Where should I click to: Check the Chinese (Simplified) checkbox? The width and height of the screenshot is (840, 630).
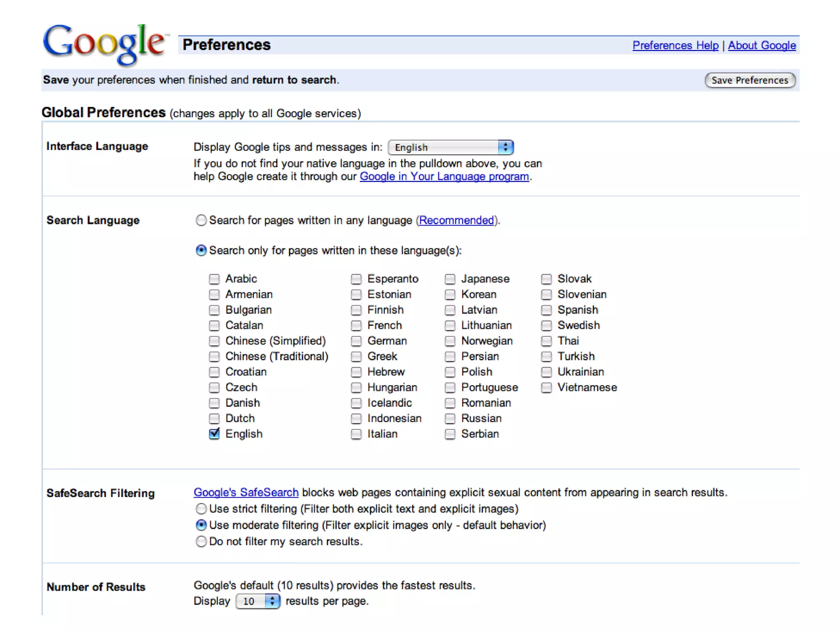(214, 341)
